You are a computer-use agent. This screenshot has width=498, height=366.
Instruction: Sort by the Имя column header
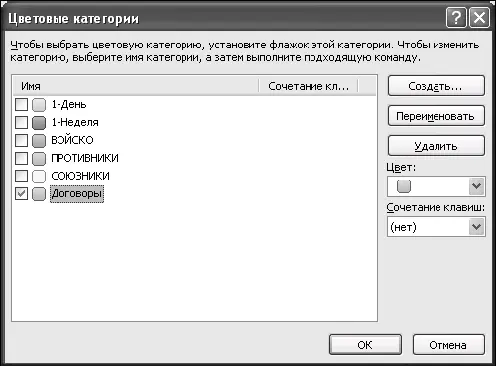click(x=136, y=86)
